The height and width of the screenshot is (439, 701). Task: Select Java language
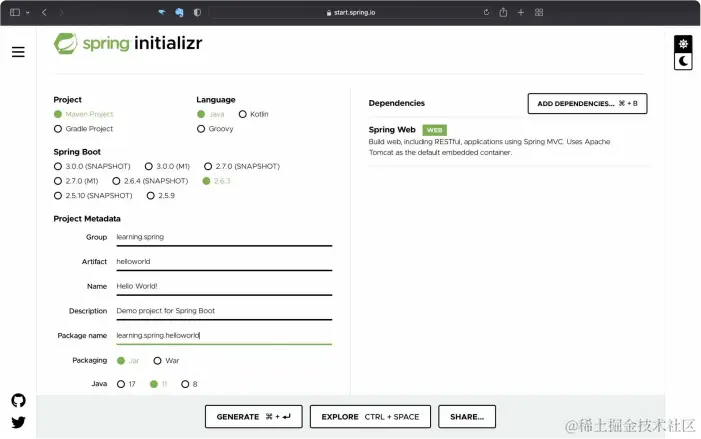click(x=210, y=114)
